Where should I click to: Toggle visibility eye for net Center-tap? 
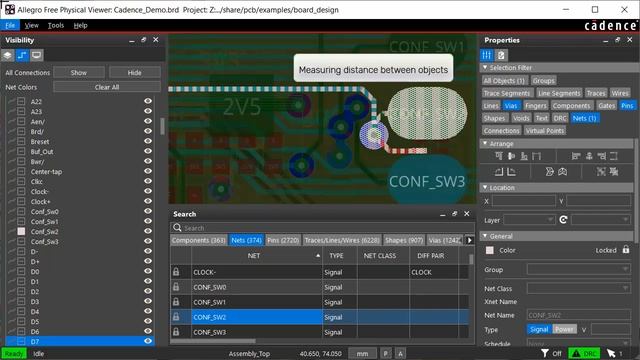(148, 171)
